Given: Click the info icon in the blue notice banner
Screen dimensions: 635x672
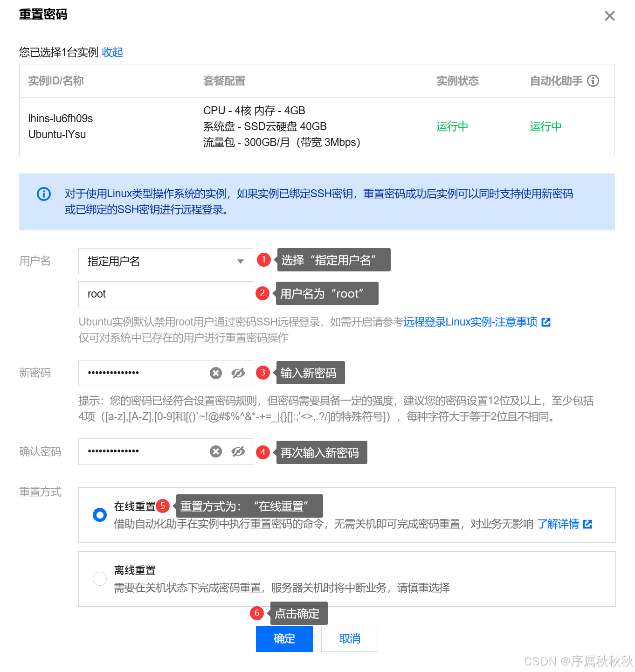Looking at the screenshot, I should point(43,194).
